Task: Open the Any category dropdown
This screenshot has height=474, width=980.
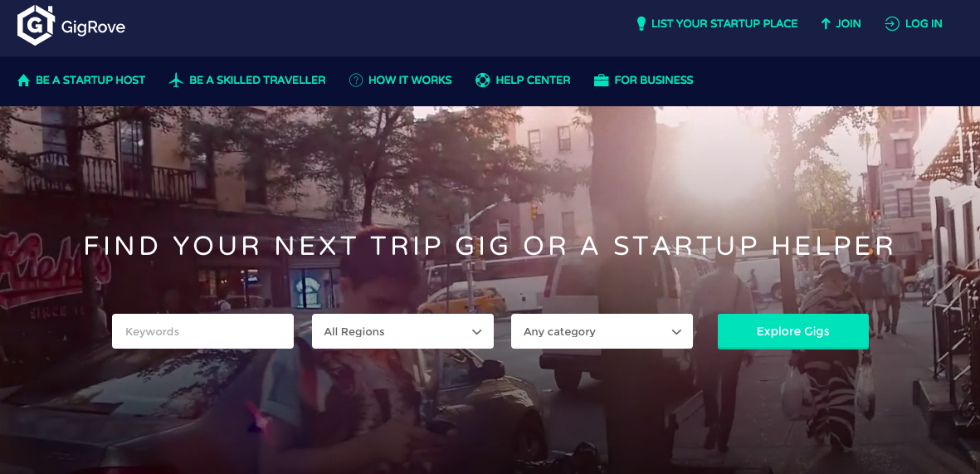Action: click(602, 331)
